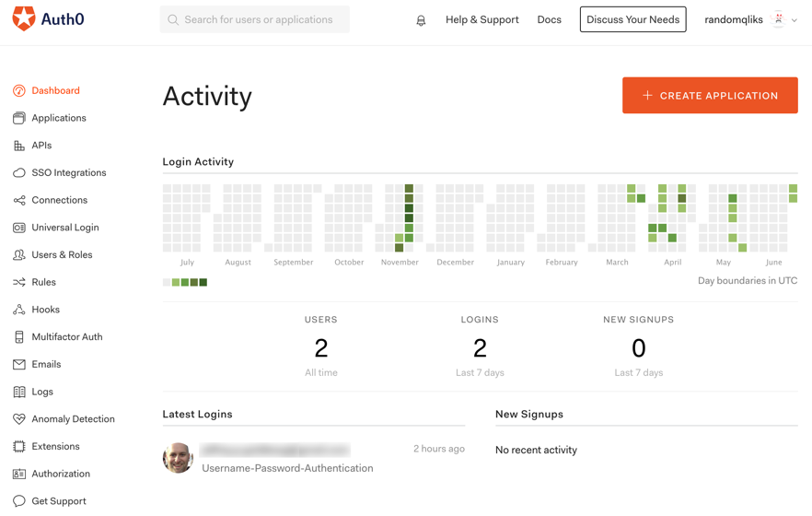Screen dimensions: 812x516
Task: Open Help & Support link
Action: (x=482, y=19)
